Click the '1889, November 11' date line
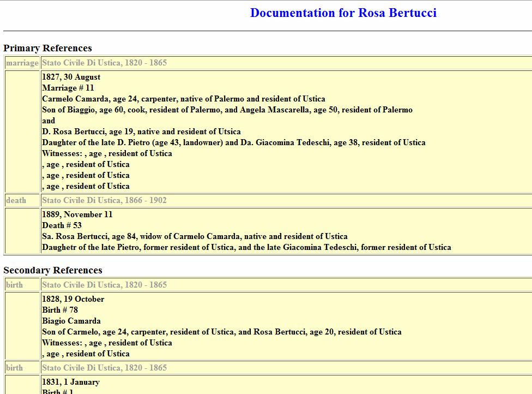The image size is (532, 394). click(77, 214)
